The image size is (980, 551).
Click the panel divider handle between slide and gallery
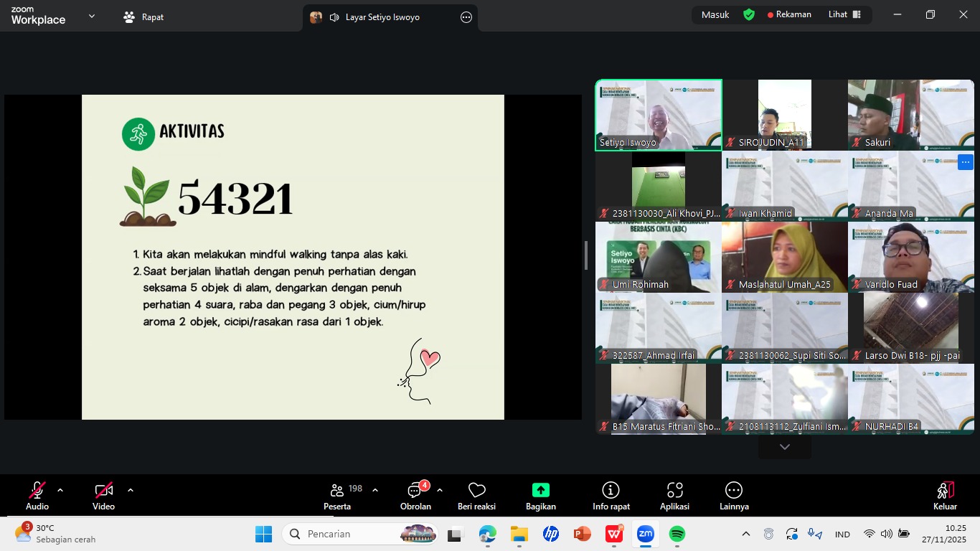click(586, 255)
